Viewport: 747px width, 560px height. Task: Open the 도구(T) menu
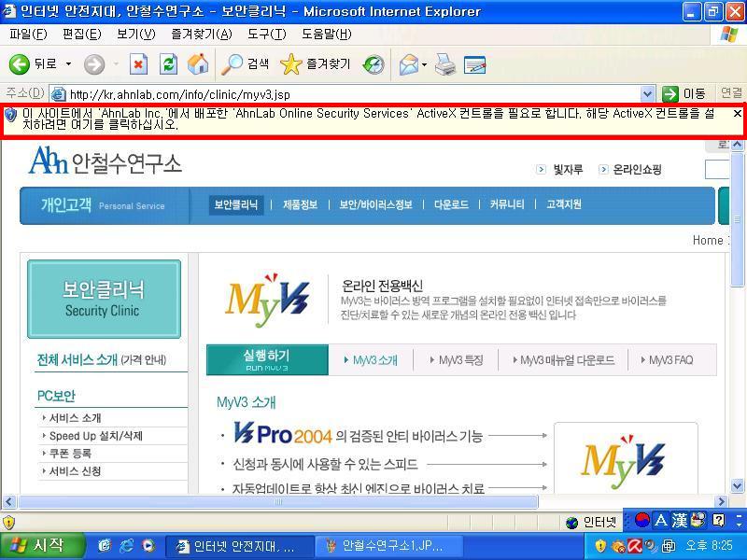267,34
